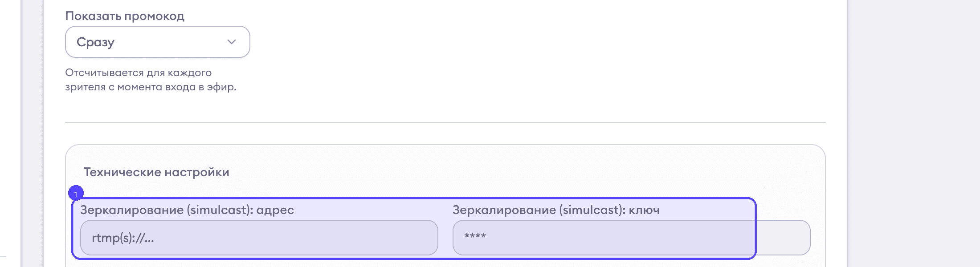The width and height of the screenshot is (980, 267).
Task: Click the viewer countdown description text
Action: 151,80
